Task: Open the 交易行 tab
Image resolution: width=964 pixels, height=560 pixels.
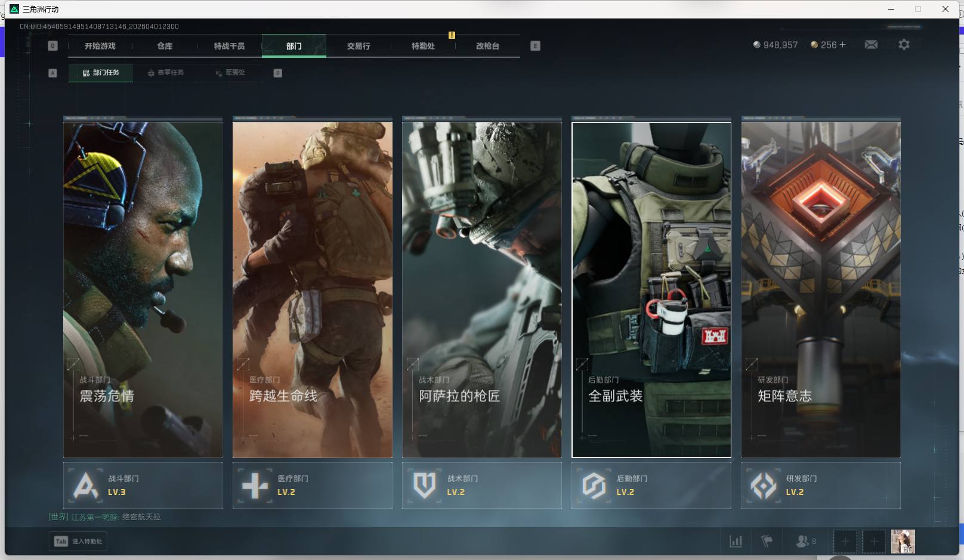Action: coord(358,46)
